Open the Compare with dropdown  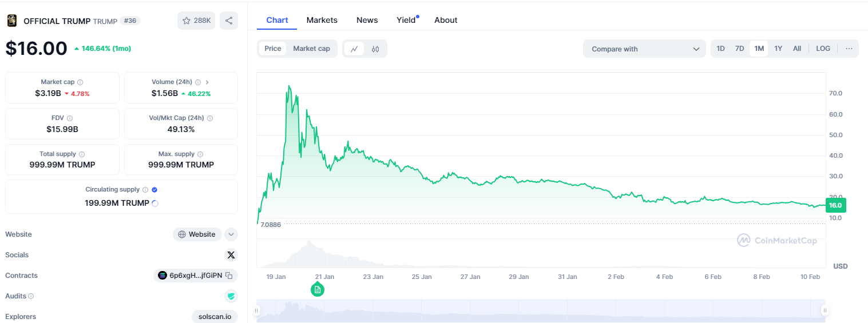645,49
